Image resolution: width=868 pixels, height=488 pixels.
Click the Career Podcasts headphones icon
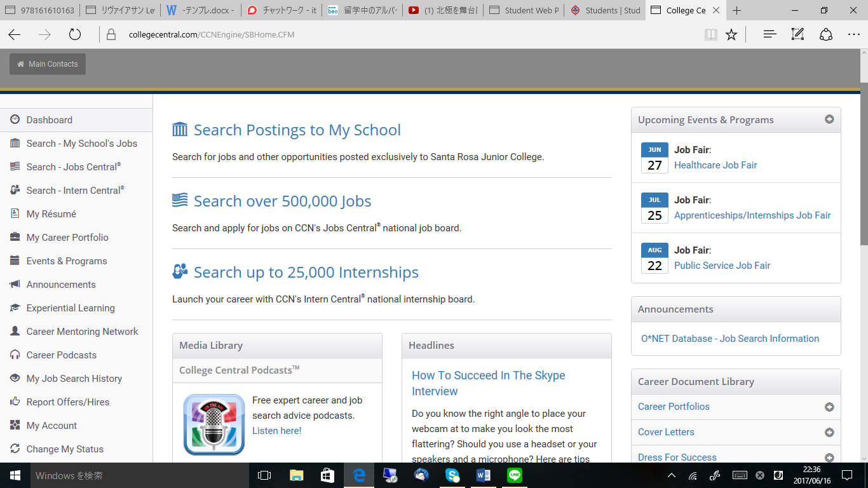15,355
